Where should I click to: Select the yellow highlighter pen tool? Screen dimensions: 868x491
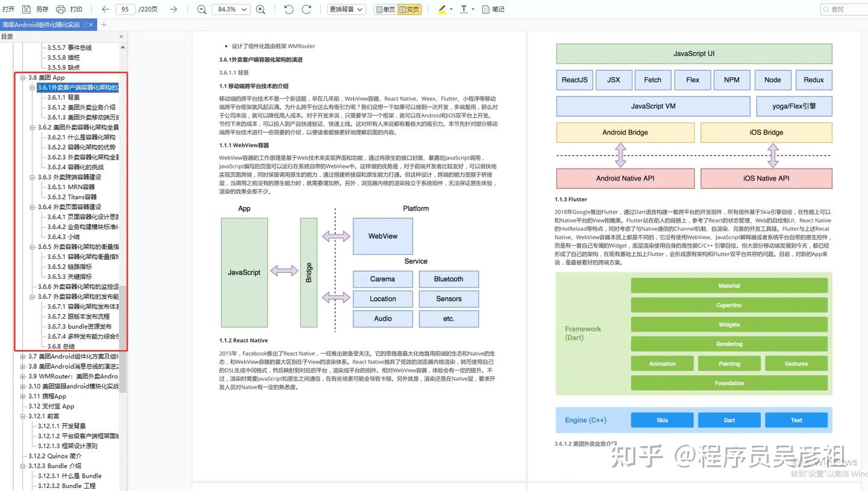pyautogui.click(x=441, y=9)
